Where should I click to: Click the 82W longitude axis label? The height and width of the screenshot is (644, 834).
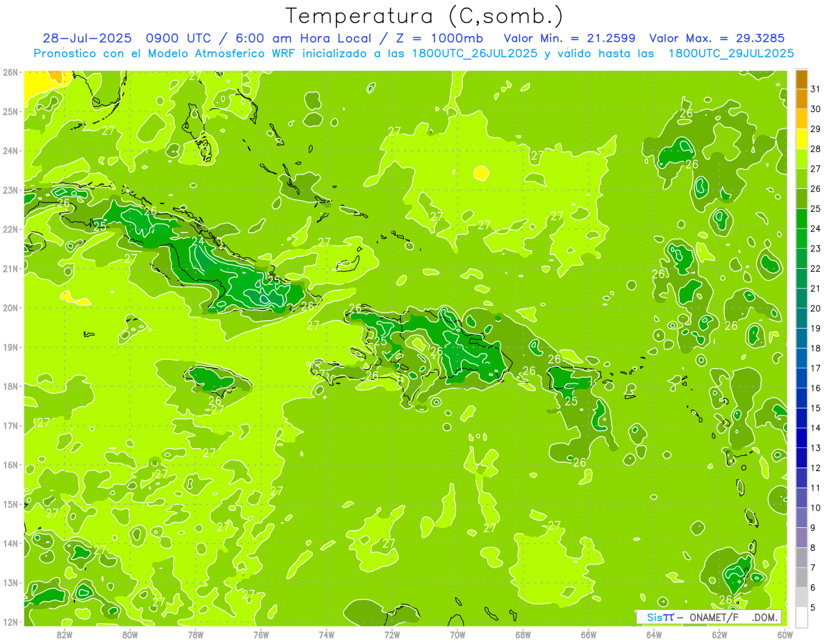click(x=65, y=634)
